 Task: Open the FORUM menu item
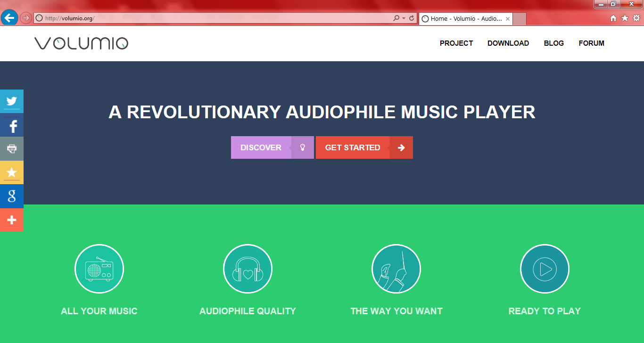[592, 43]
